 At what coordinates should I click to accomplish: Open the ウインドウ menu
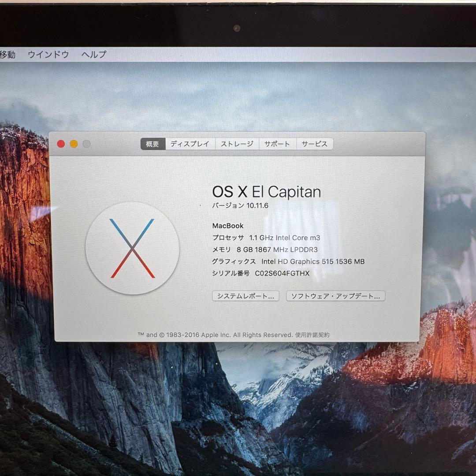click(48, 54)
